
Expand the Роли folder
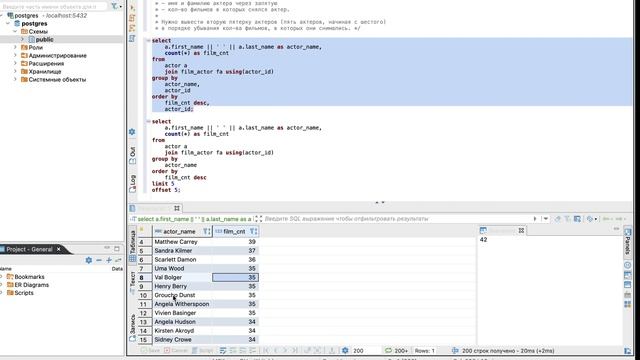(x=15, y=47)
